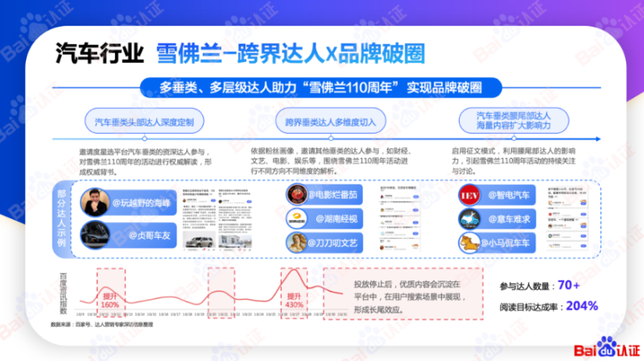The width and height of the screenshot is (644, 361).
Task: Click the 70+ participant count value
Action: coord(569,285)
